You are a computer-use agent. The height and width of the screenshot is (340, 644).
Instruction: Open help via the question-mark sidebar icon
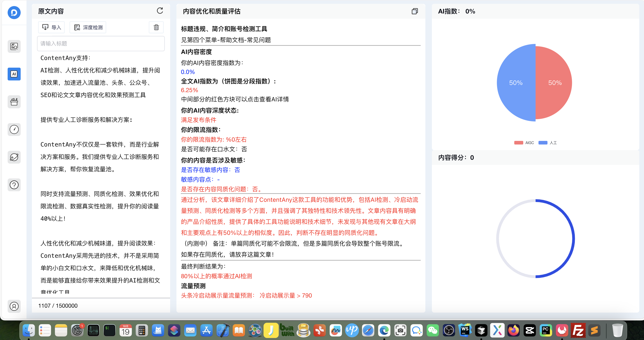pyautogui.click(x=14, y=185)
